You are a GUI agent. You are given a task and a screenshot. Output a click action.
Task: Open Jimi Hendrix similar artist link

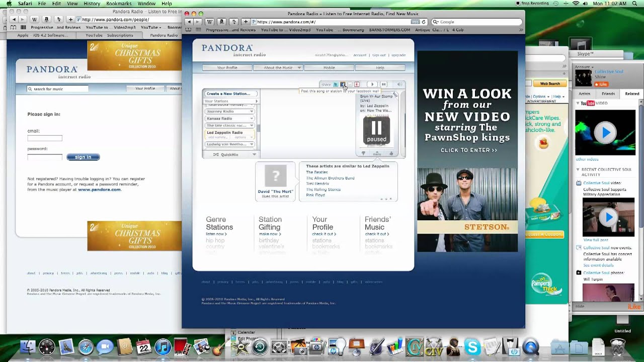(x=317, y=184)
